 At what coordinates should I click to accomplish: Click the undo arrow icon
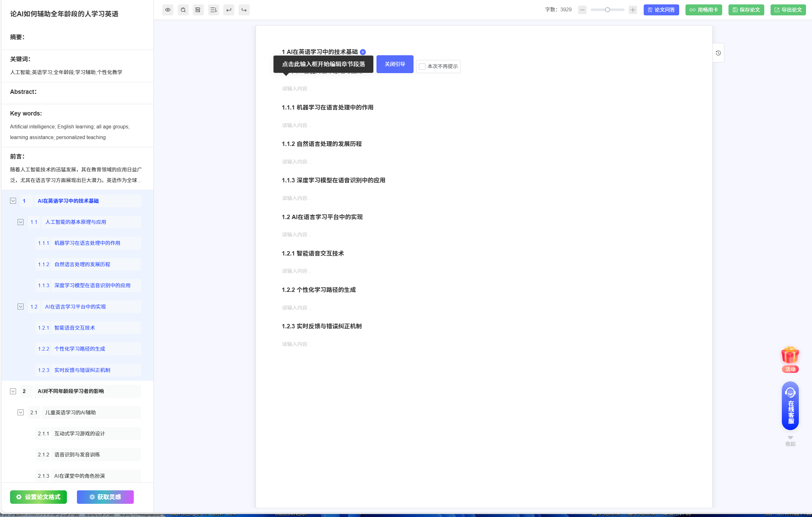point(229,10)
